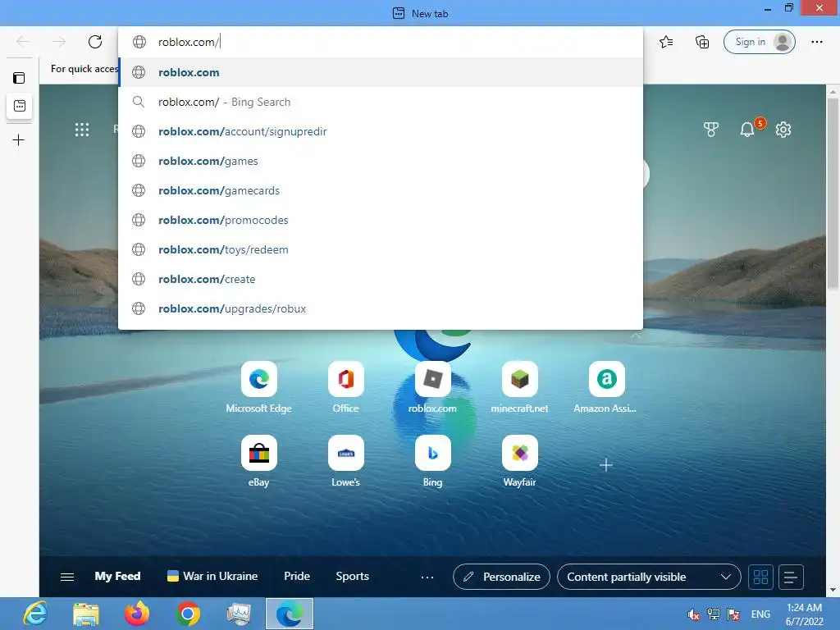The width and height of the screenshot is (840, 630).
Task: Open notifications bell with 5 badge
Action: (747, 129)
